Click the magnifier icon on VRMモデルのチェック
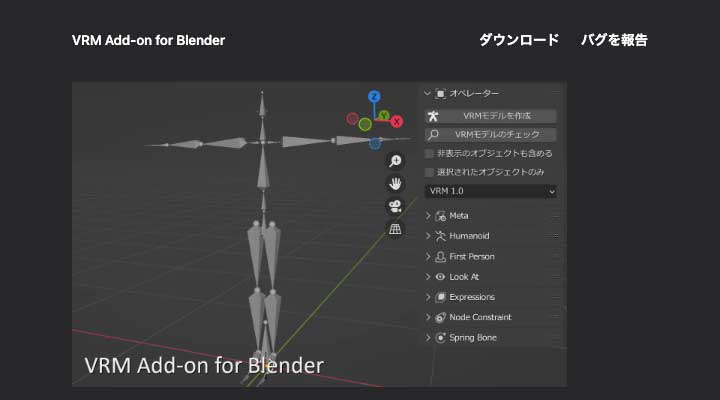 click(x=433, y=135)
